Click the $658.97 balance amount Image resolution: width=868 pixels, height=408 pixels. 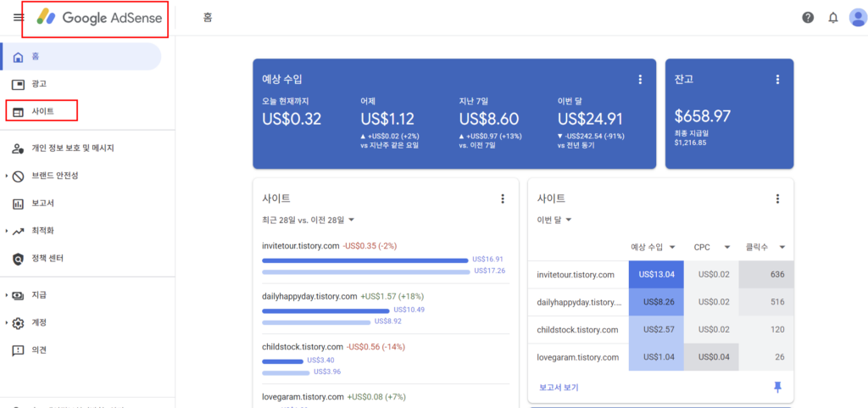click(703, 116)
